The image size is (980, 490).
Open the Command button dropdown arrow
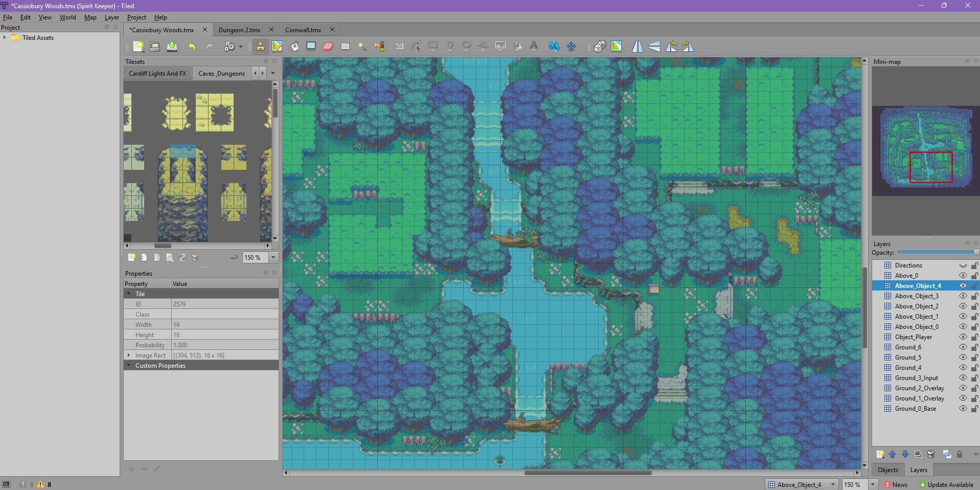240,47
